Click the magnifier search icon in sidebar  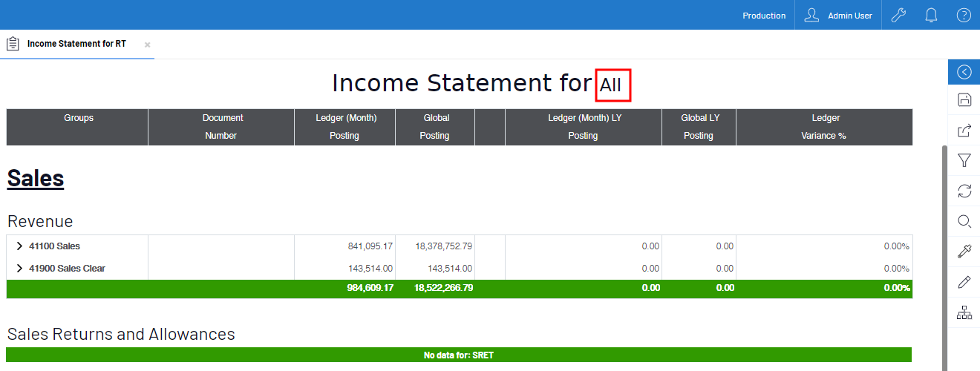click(x=964, y=221)
